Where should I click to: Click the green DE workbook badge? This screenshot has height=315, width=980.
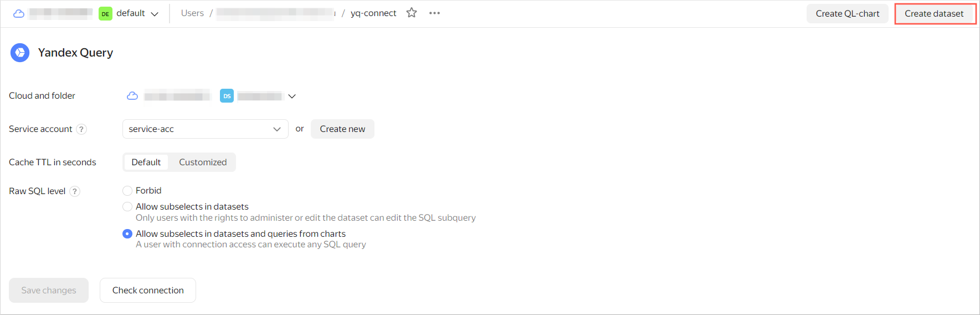pos(105,13)
